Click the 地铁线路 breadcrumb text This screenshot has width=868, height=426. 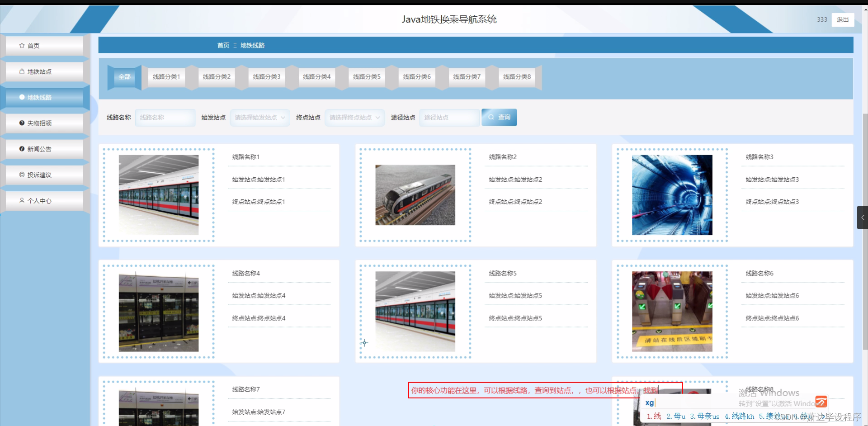coord(252,45)
